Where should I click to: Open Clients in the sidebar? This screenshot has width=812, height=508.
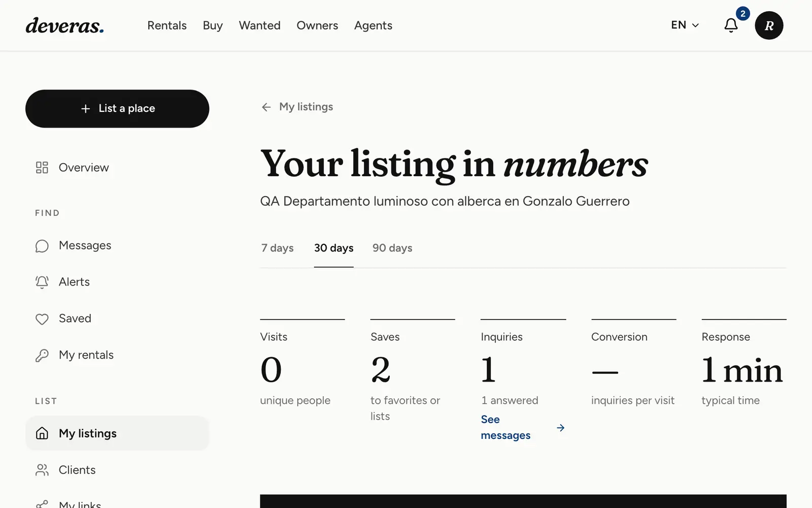pyautogui.click(x=117, y=470)
